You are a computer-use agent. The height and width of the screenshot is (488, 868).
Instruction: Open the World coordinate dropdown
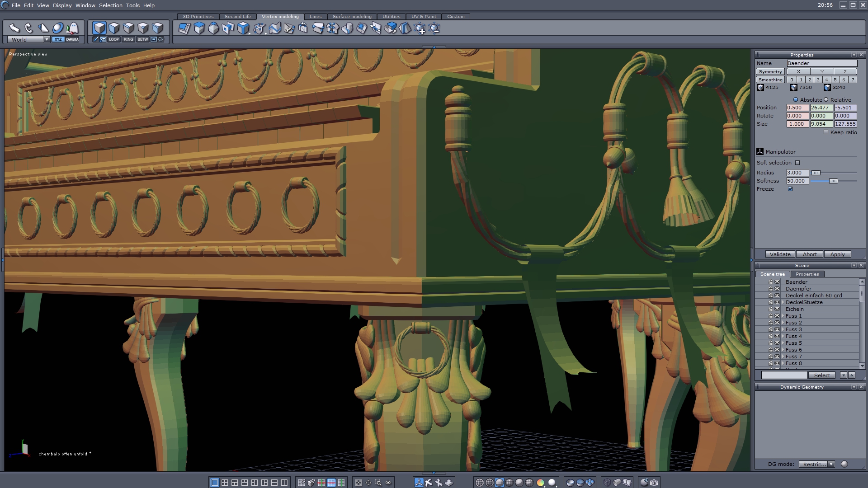[x=47, y=40]
